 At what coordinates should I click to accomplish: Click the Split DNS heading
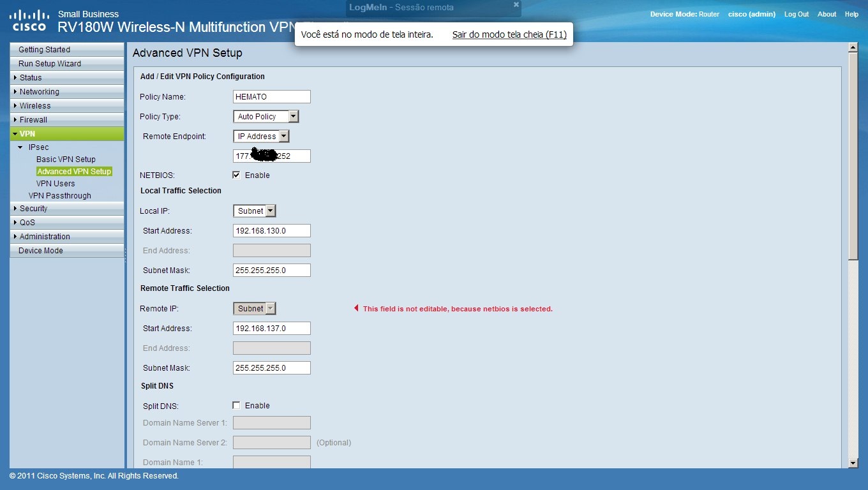[x=157, y=386]
